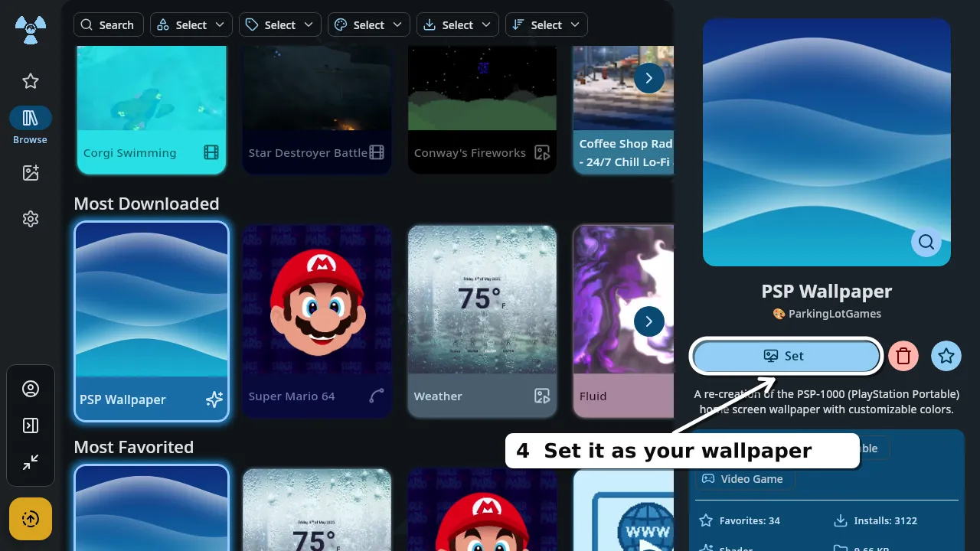Open the Browse library section
Viewport: 980px width, 551px height.
pos(31,126)
